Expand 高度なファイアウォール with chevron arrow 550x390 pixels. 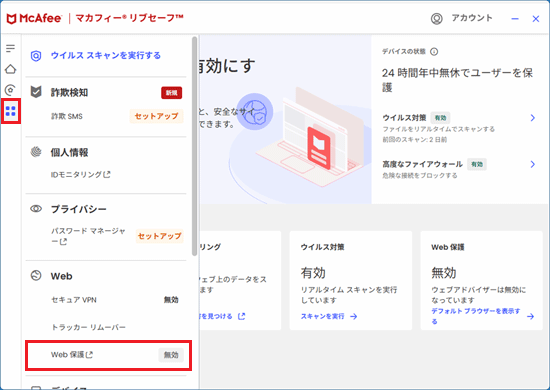[532, 164]
